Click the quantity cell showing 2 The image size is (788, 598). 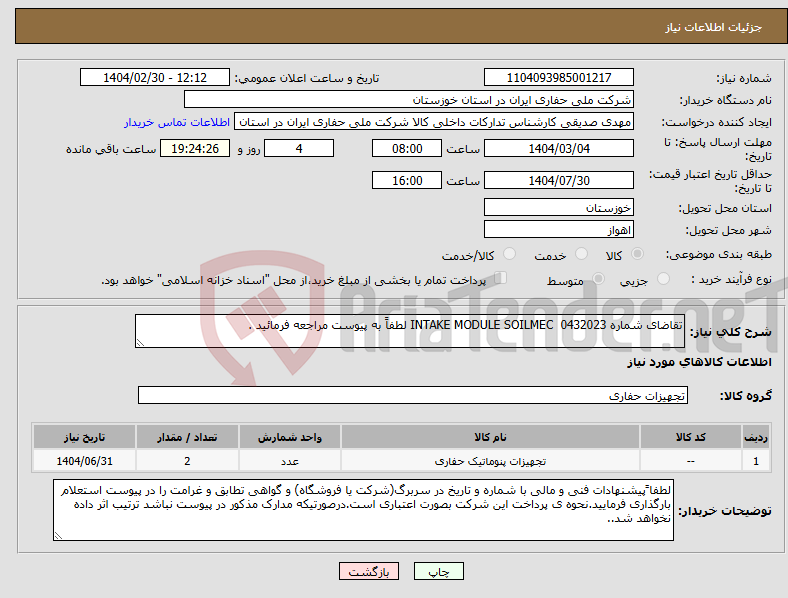point(187,461)
